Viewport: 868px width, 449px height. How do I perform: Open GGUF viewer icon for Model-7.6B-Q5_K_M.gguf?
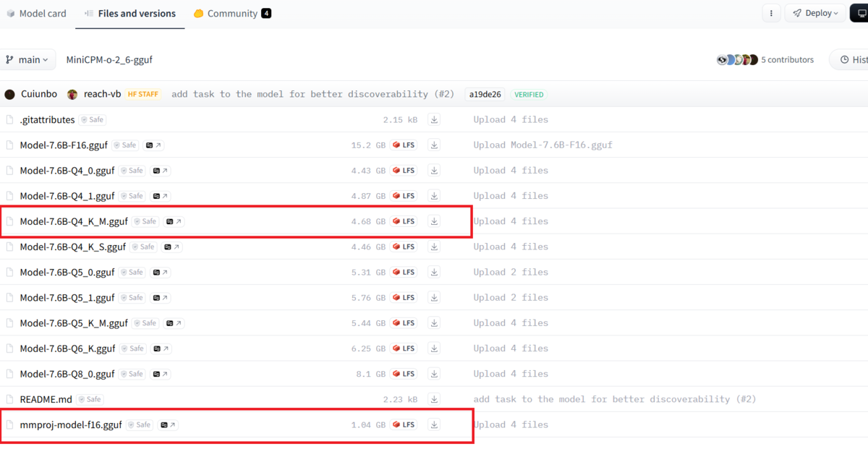coord(174,323)
